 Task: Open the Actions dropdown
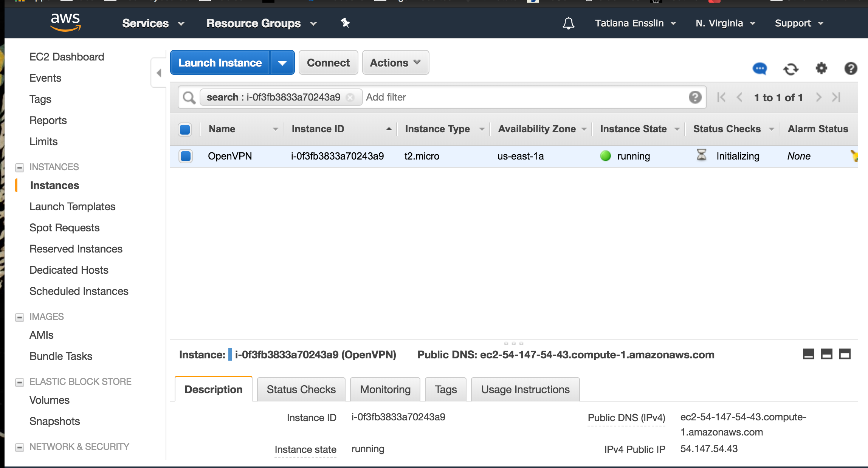[395, 63]
